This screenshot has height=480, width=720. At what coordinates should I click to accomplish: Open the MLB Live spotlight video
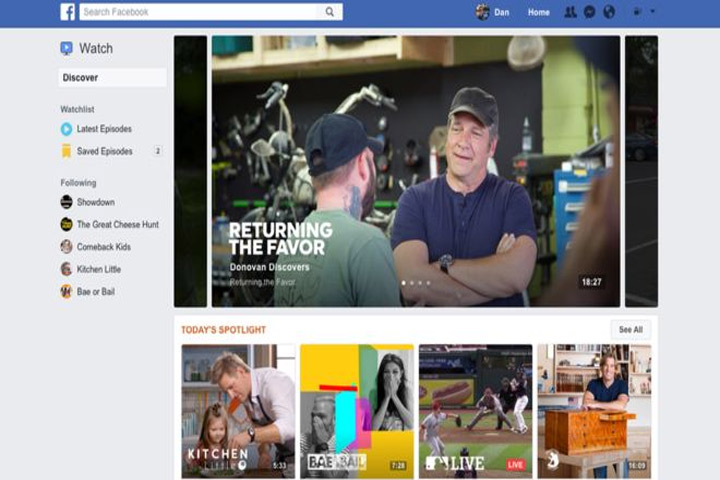point(476,411)
